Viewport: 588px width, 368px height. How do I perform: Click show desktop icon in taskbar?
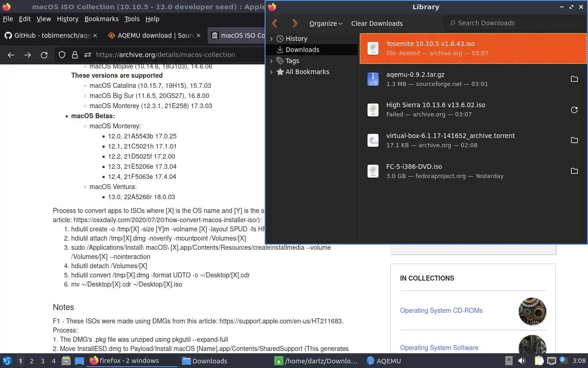pyautogui.click(x=79, y=361)
